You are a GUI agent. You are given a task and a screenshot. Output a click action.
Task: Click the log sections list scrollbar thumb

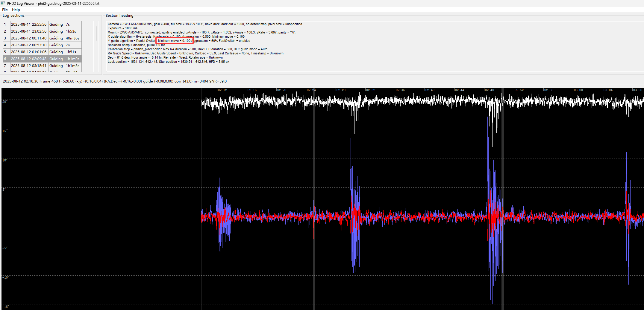tap(96, 33)
